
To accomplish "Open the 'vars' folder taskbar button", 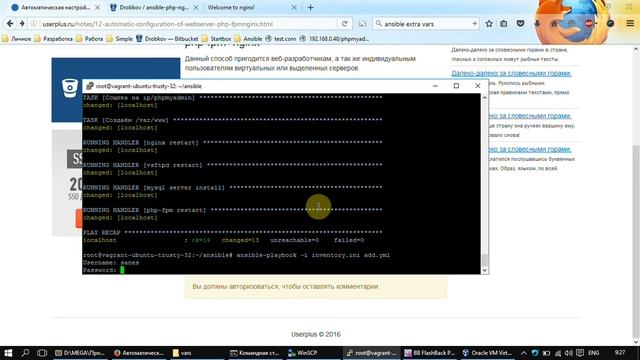I will click(x=197, y=353).
